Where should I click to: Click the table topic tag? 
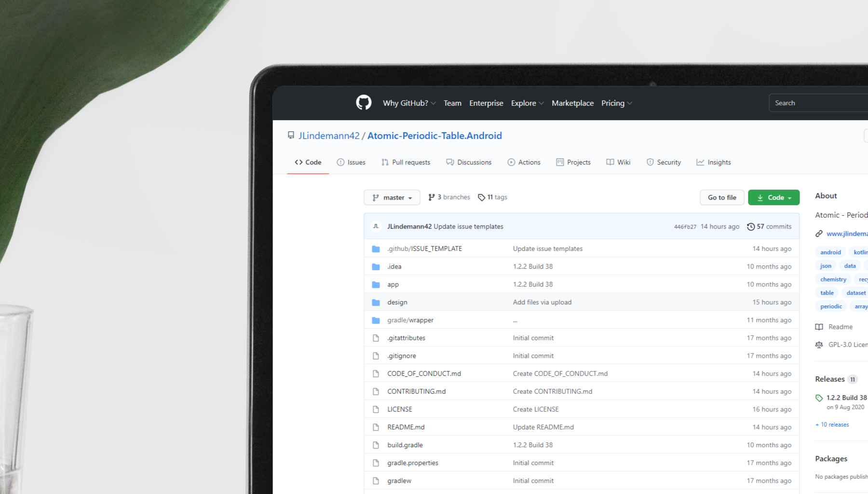(827, 293)
